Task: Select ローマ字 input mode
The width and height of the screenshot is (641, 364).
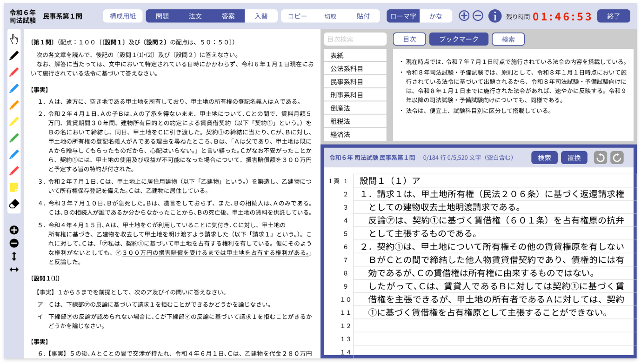Action: pyautogui.click(x=403, y=16)
